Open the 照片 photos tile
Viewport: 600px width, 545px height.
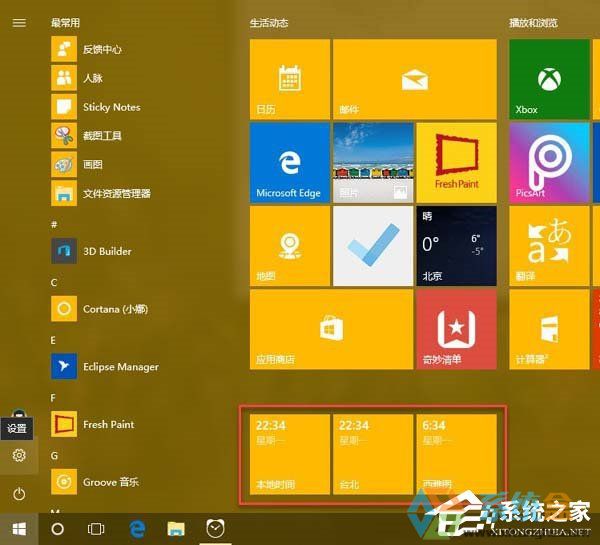click(373, 163)
